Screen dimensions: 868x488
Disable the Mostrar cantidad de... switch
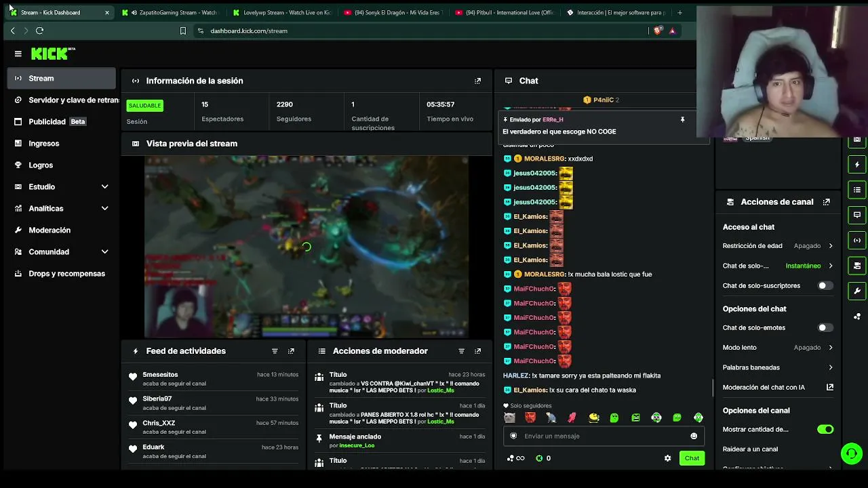pos(825,430)
